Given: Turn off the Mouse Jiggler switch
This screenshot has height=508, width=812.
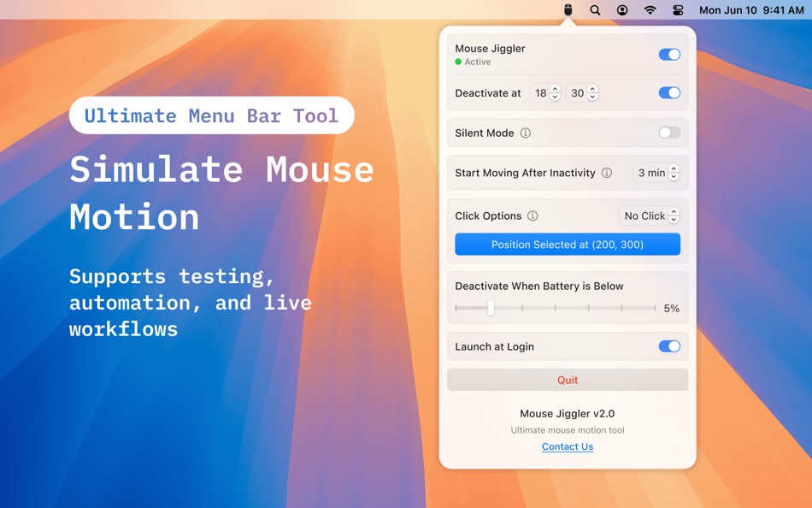Looking at the screenshot, I should coord(669,55).
